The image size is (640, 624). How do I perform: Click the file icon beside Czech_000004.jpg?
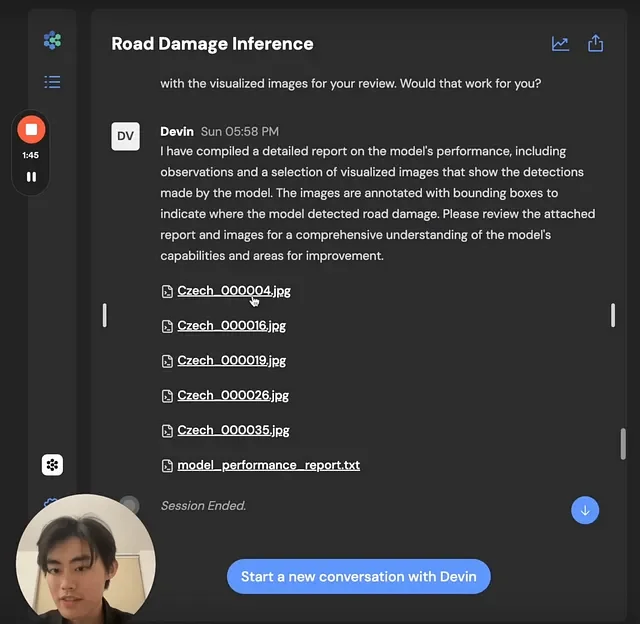167,291
